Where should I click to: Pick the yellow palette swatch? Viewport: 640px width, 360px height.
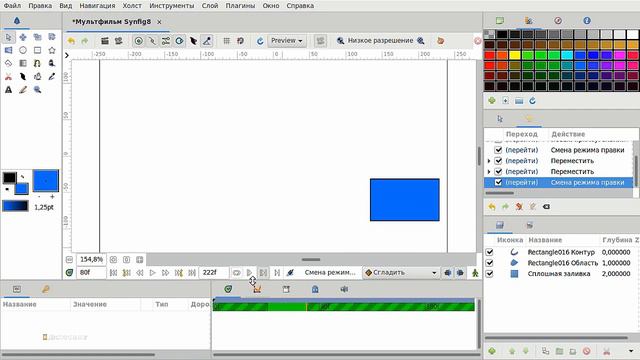(x=515, y=55)
